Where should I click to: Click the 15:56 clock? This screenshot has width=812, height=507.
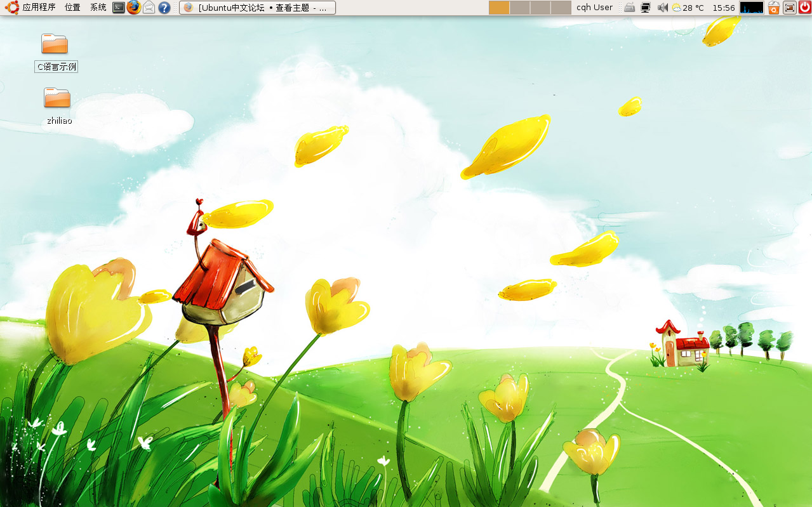(724, 8)
